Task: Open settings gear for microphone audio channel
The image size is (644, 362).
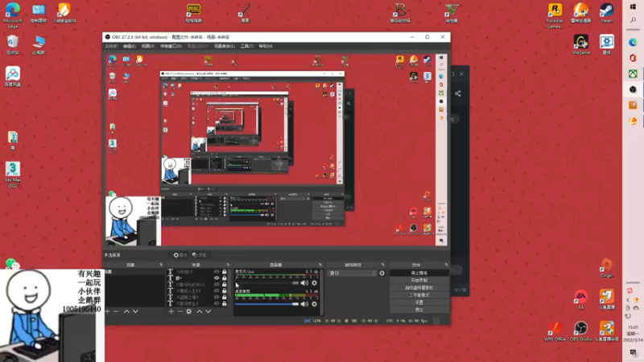Action: point(314,283)
